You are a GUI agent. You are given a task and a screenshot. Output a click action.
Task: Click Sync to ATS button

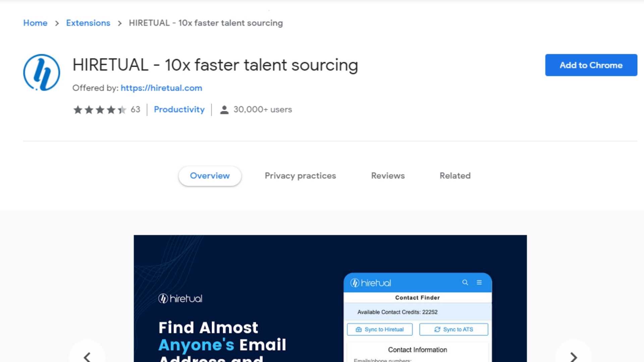point(454,329)
